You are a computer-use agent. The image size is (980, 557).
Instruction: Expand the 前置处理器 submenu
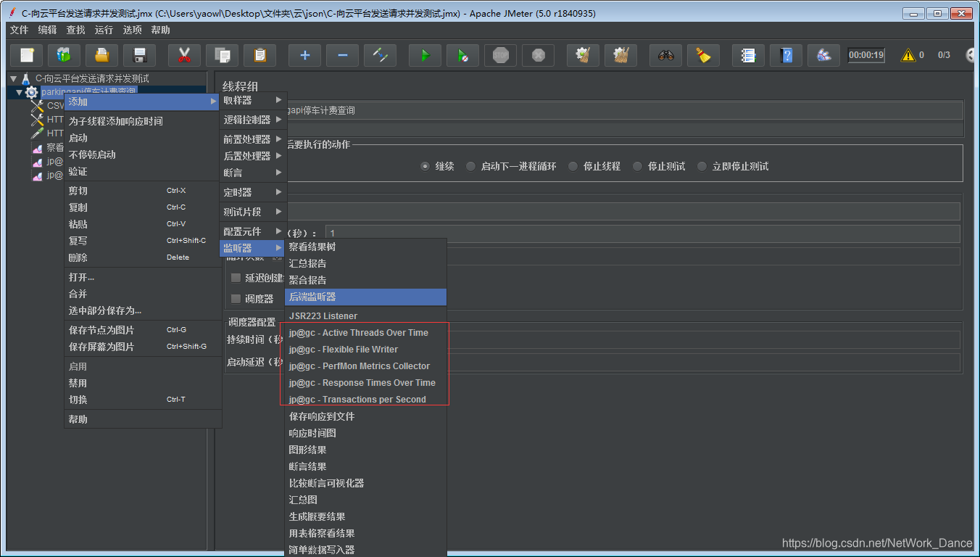(x=253, y=139)
